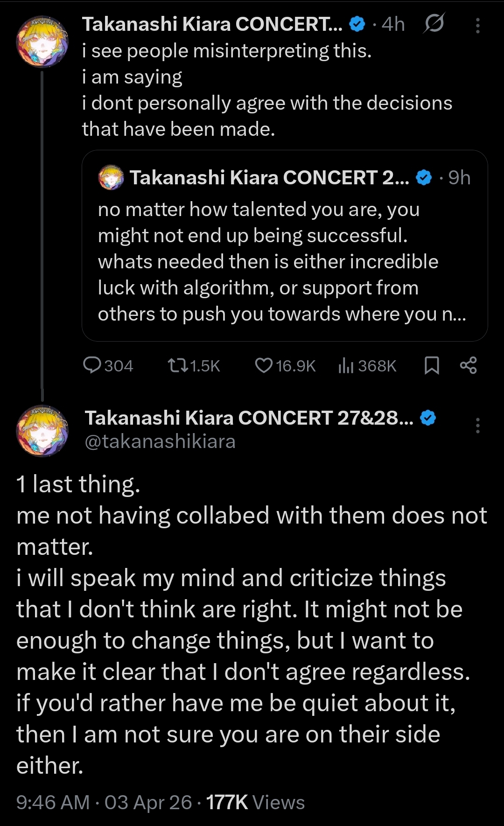Click the 9:46 AM · 03 Apr 26 timestamp

[x=104, y=803]
